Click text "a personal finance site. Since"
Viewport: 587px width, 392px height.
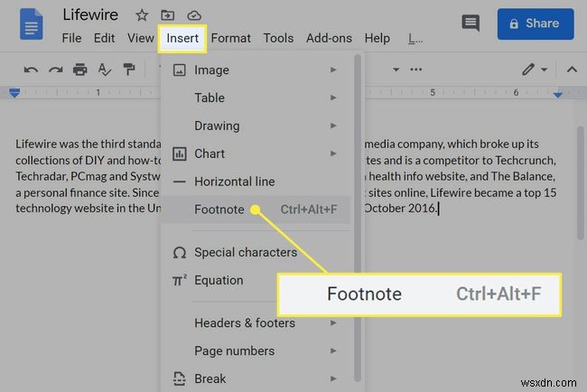point(88,192)
